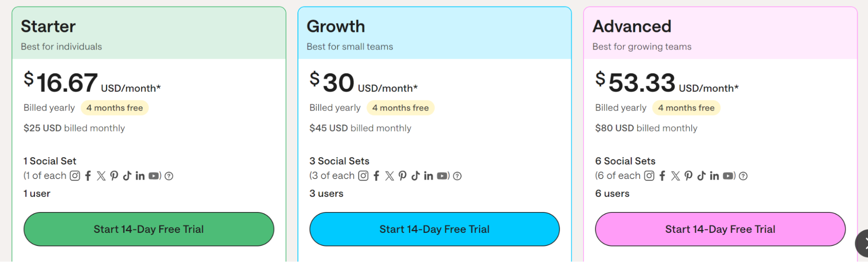Click the Growth plan 4 months free badge

(400, 108)
